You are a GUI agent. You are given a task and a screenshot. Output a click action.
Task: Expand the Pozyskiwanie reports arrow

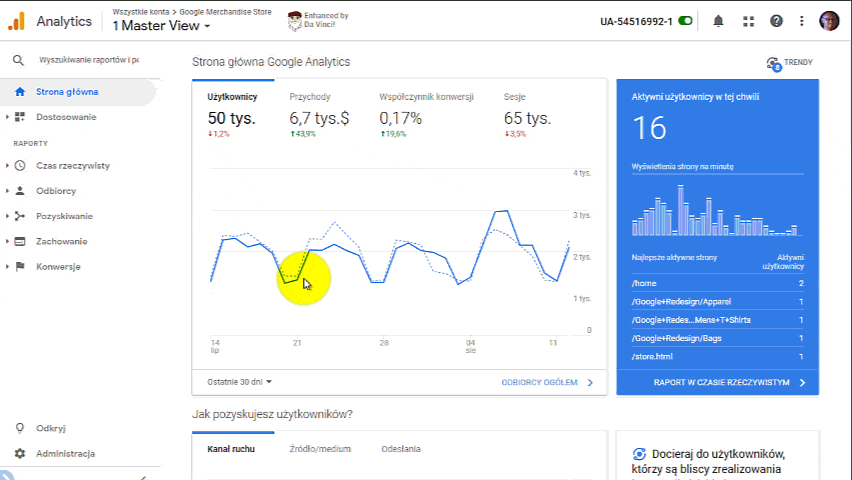pyautogui.click(x=7, y=216)
